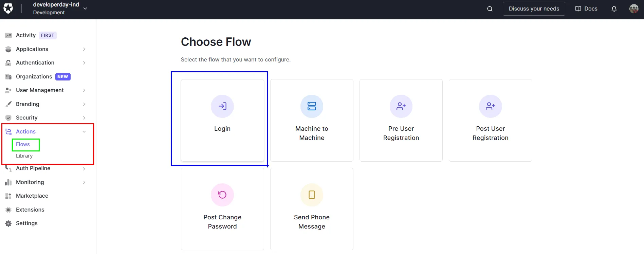
Task: Click the Discuss your needs button
Action: point(534,9)
